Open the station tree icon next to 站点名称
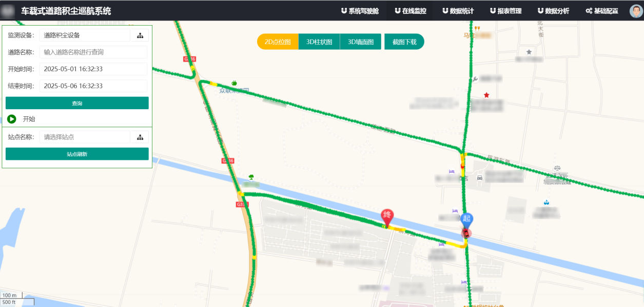Screen dimensions: 644x307 (140, 137)
